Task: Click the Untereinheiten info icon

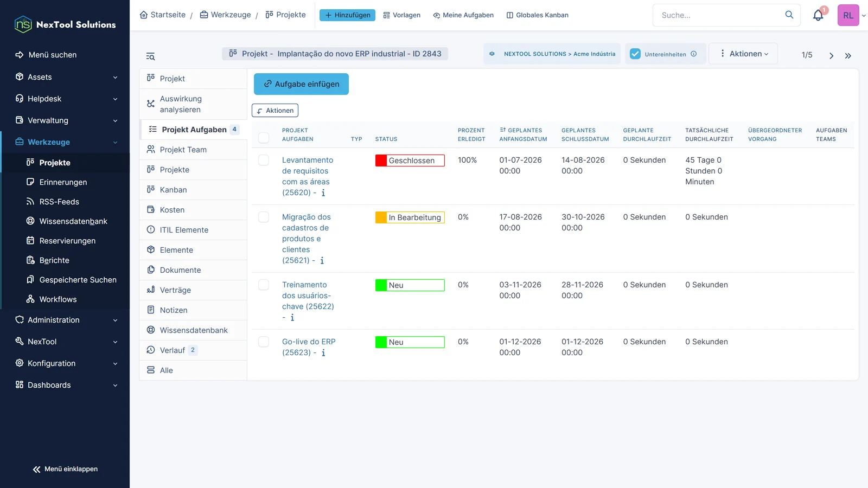Action: tap(693, 54)
